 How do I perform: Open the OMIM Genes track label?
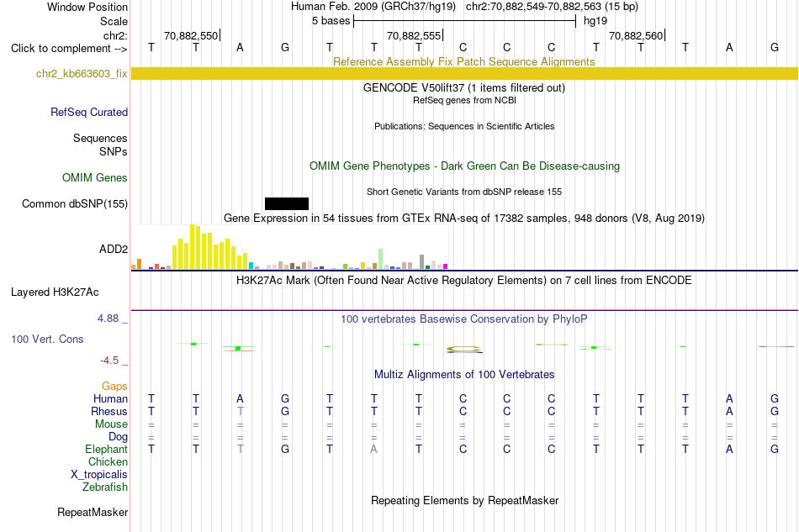[x=95, y=177]
